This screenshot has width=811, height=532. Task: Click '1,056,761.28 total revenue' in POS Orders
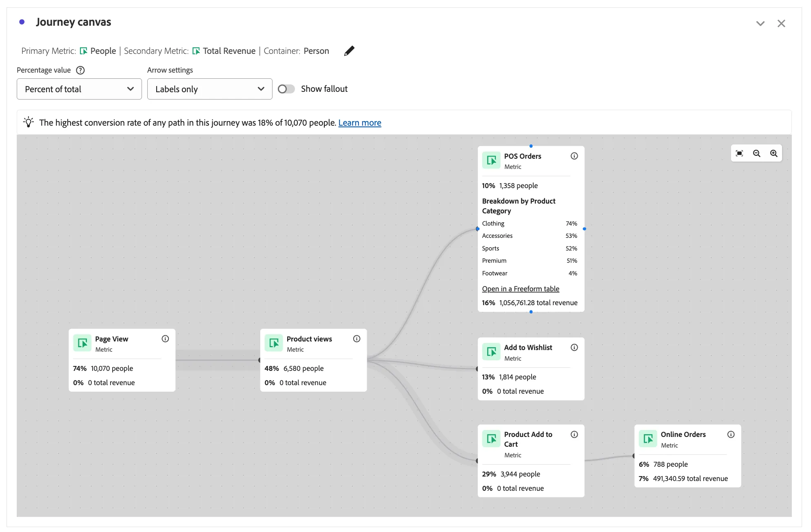click(x=538, y=303)
